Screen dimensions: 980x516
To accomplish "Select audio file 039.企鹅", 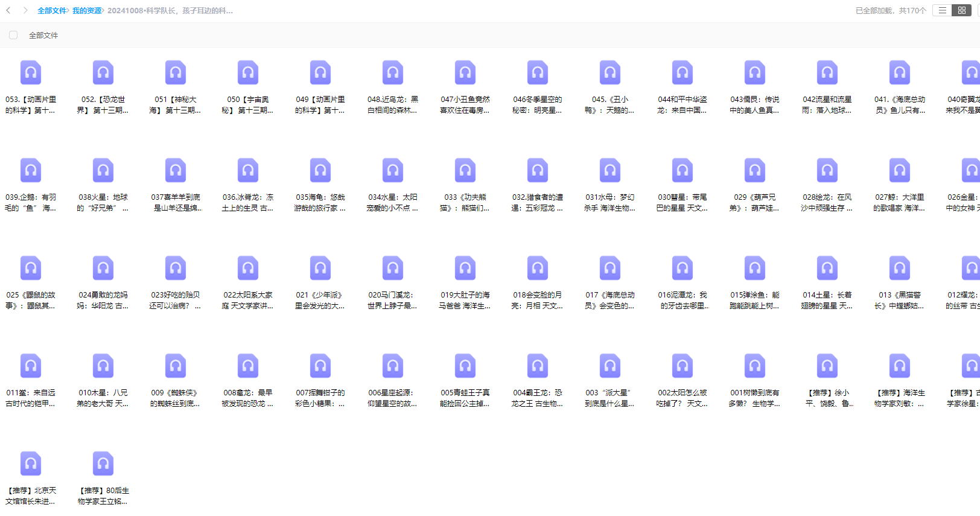I will (x=31, y=171).
